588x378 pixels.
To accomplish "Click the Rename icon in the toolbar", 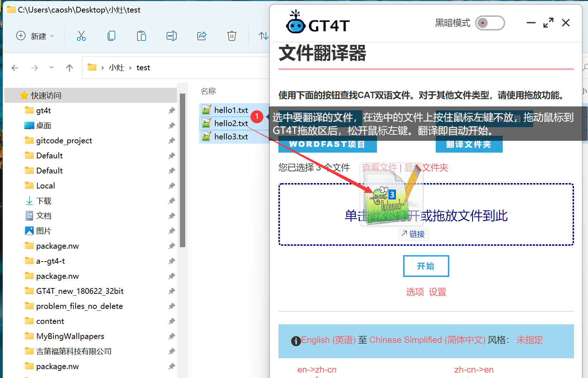I will 171,36.
